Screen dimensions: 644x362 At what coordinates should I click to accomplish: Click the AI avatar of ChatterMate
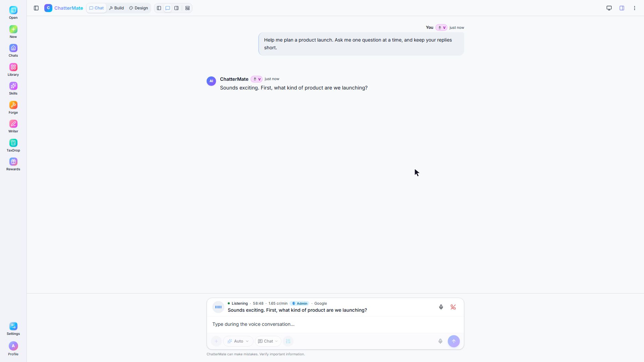pyautogui.click(x=211, y=81)
